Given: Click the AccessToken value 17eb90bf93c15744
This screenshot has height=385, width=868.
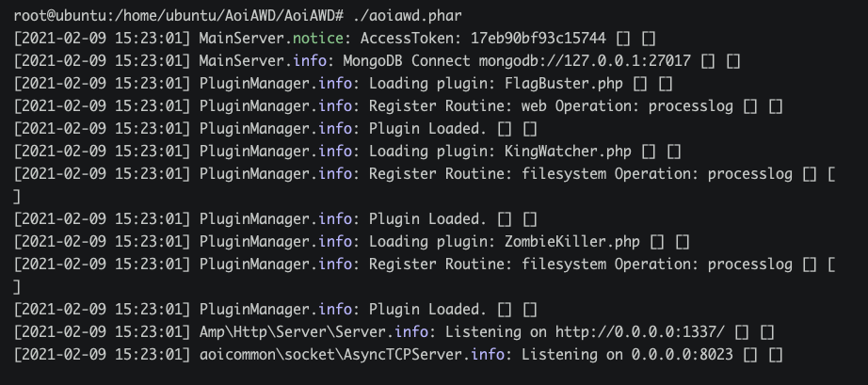Looking at the screenshot, I should coord(538,39).
